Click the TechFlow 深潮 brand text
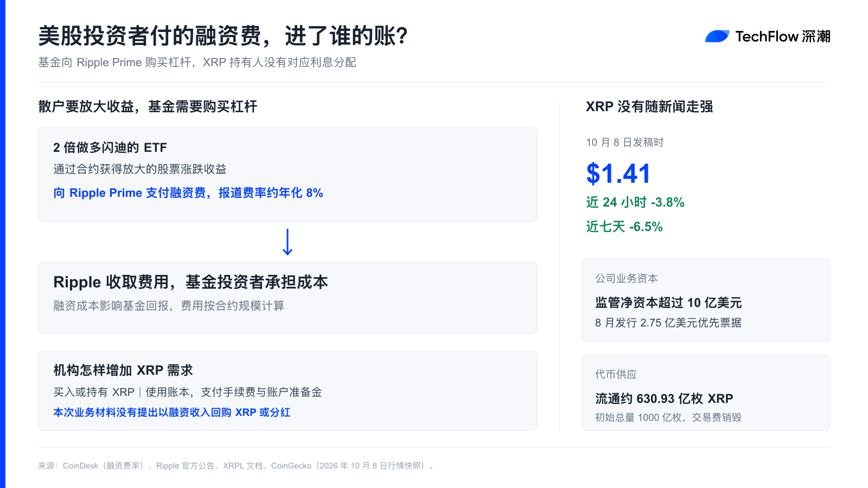 point(783,36)
